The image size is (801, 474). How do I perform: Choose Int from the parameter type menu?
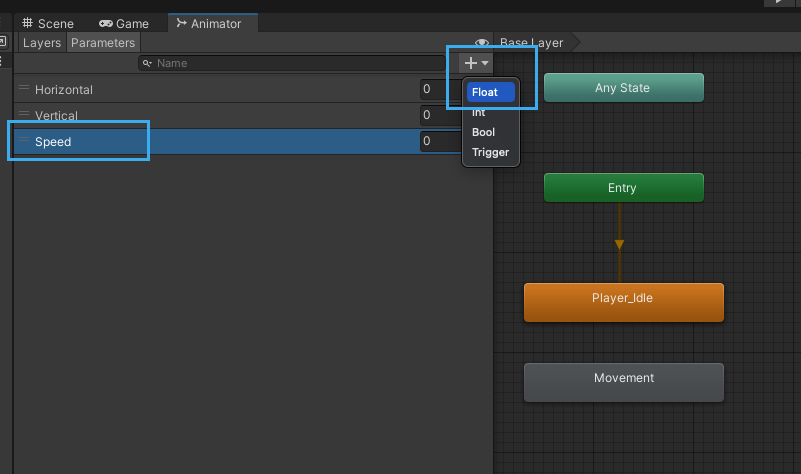click(479, 113)
